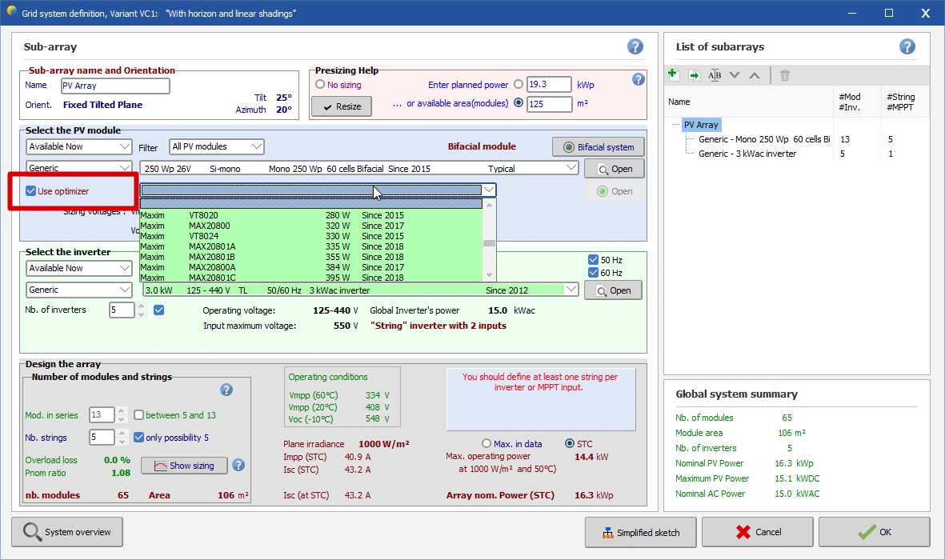
Task: Select PV Array in the subarray tree
Action: click(x=701, y=125)
